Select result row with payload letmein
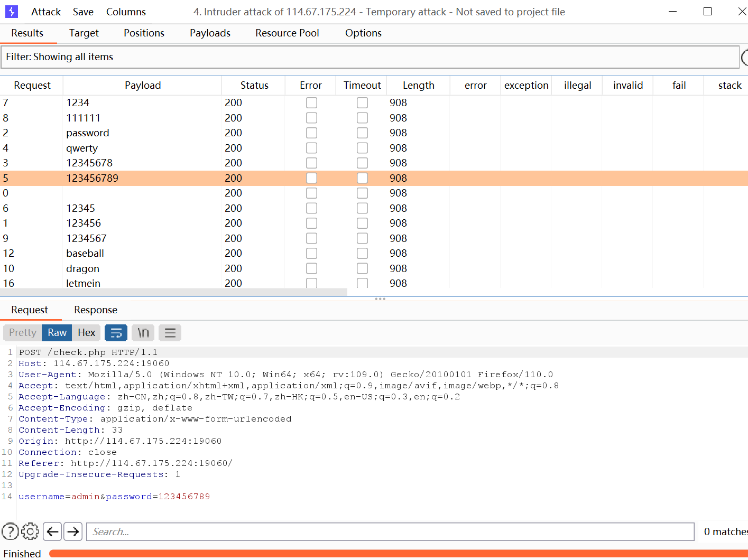748x560 pixels. [374, 283]
